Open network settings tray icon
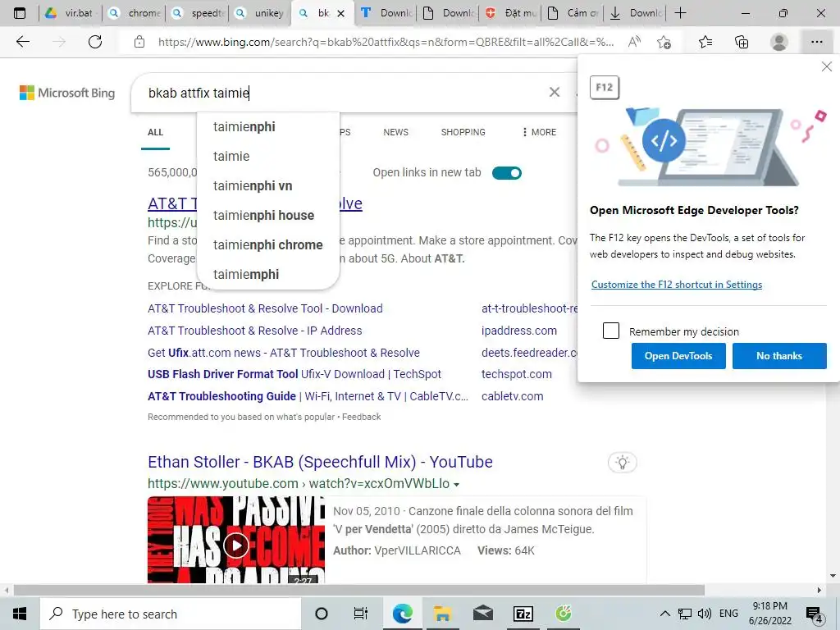Image resolution: width=840 pixels, height=630 pixels. (x=685, y=614)
